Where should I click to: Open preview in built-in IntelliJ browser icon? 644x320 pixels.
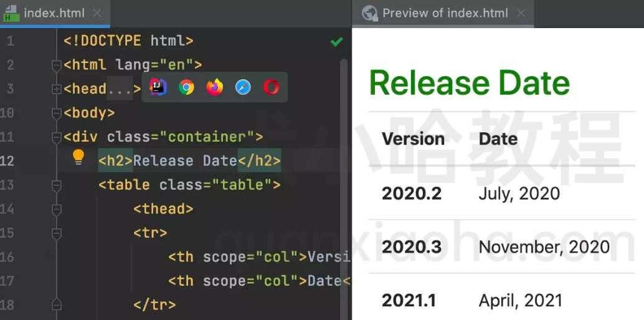[158, 87]
